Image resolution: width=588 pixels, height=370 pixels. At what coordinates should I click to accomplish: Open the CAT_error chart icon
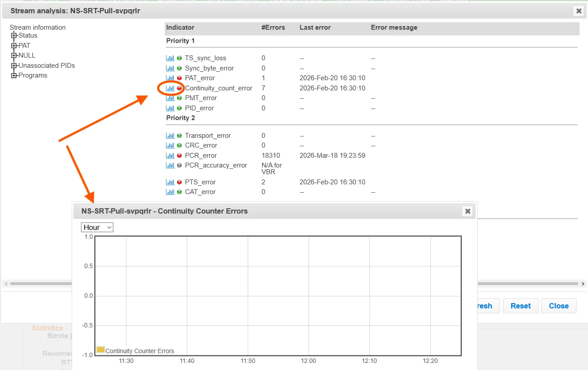(170, 192)
